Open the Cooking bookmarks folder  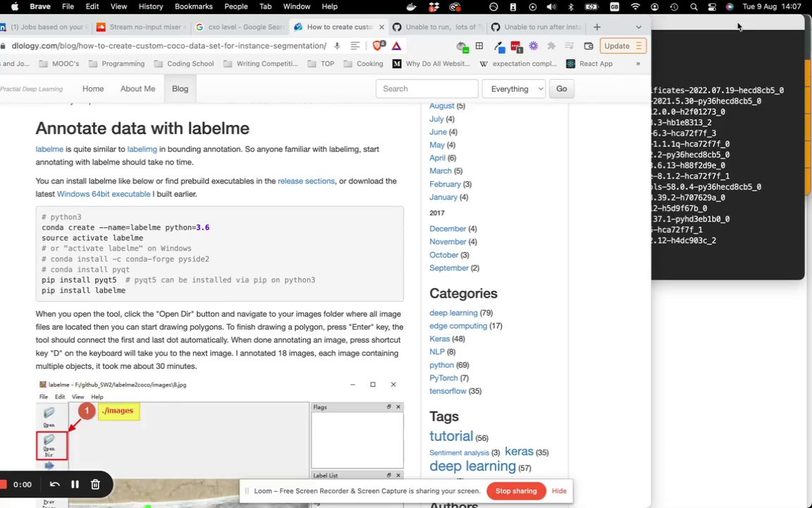364,64
